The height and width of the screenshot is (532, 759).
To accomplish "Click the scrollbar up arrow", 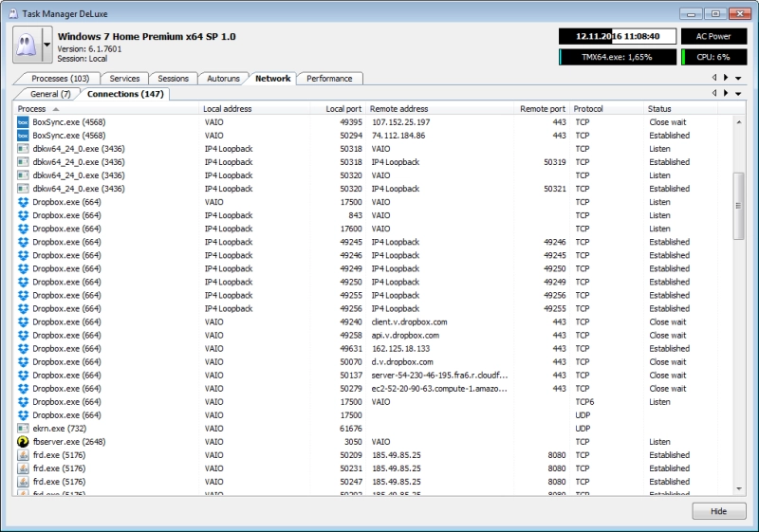I will (739, 122).
